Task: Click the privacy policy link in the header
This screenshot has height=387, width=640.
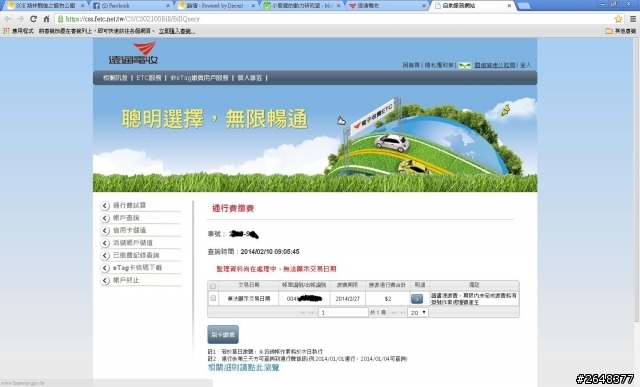Action: coord(439,65)
